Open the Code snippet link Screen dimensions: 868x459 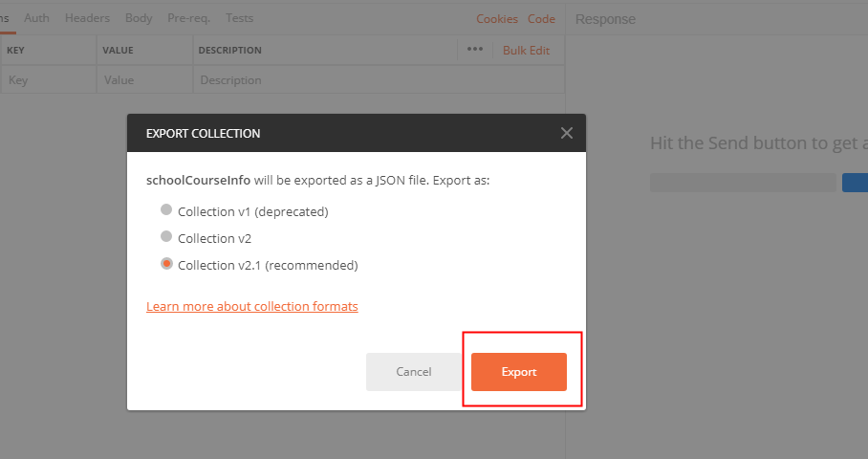[x=541, y=19]
